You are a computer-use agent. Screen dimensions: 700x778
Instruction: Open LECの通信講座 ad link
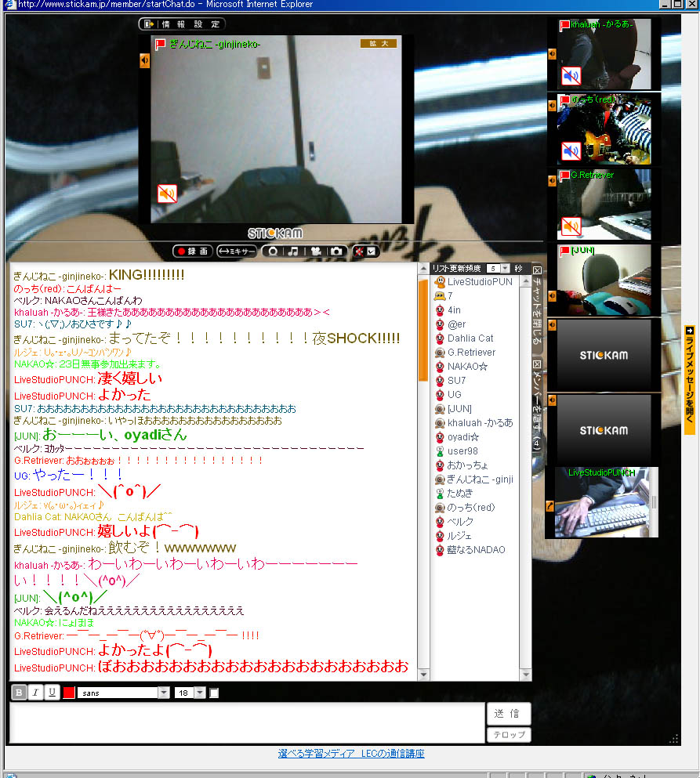tap(351, 754)
